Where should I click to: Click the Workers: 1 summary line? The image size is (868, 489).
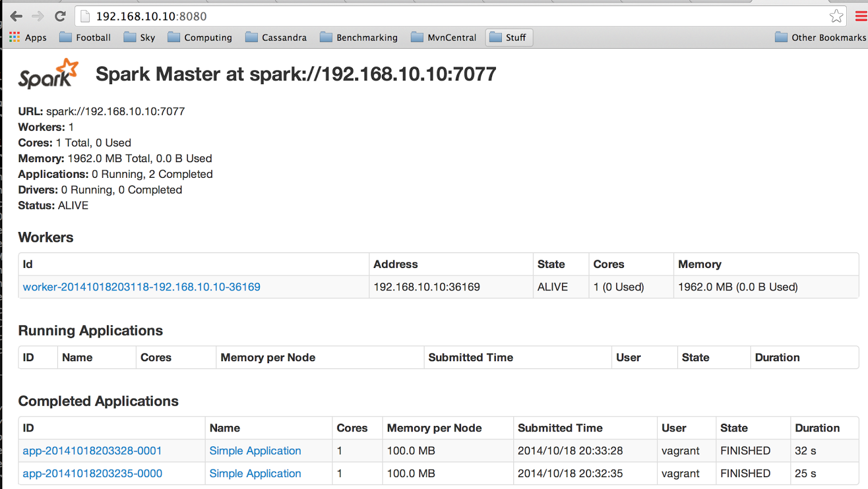coord(46,127)
